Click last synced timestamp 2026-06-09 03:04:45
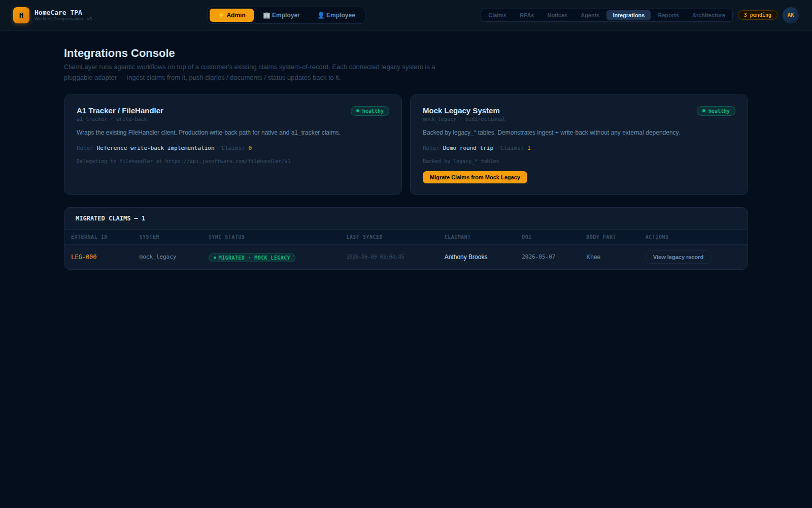This screenshot has width=812, height=508. (x=375, y=257)
